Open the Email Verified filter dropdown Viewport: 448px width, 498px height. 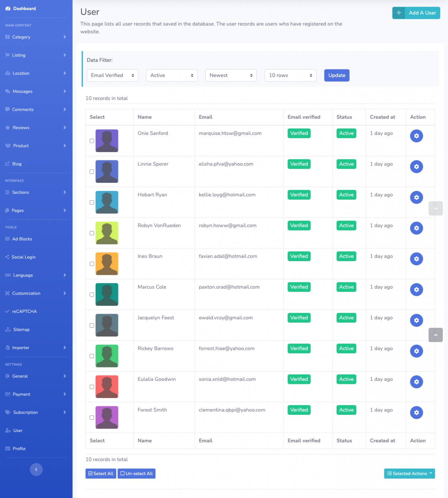point(112,75)
